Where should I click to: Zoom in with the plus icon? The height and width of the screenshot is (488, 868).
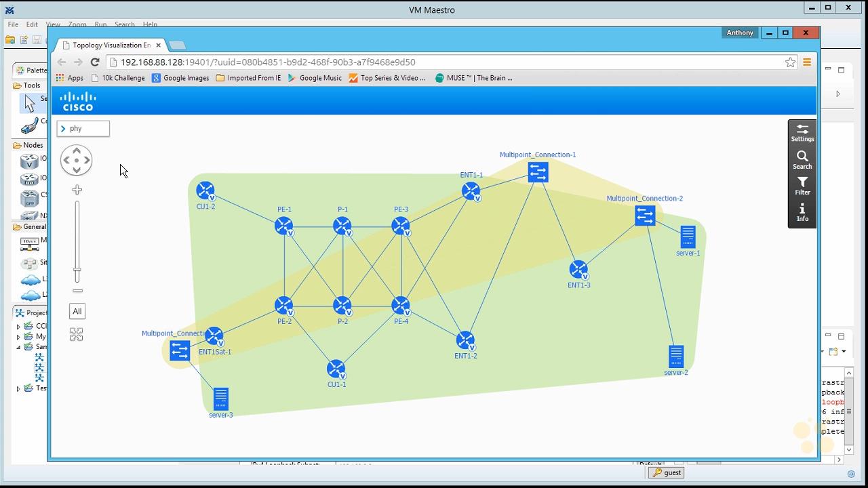coord(77,190)
